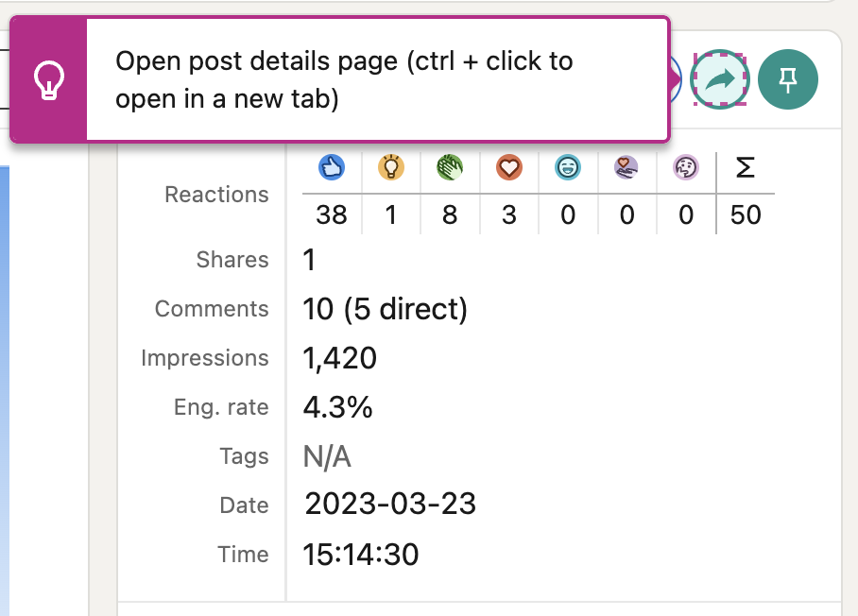Click the Σ total reactions column header
The image size is (858, 616).
pyautogui.click(x=746, y=167)
